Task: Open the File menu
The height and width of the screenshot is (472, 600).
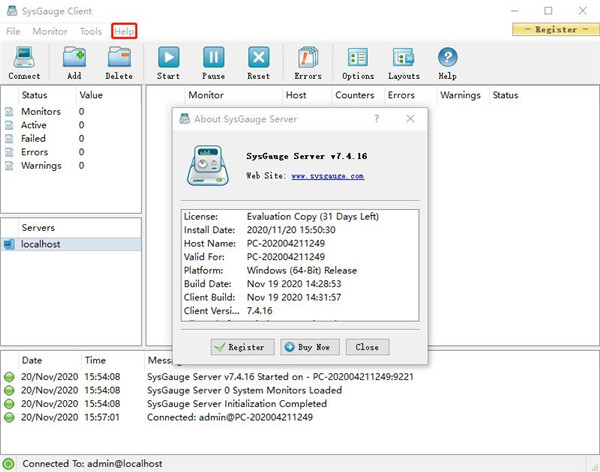Action: (13, 31)
